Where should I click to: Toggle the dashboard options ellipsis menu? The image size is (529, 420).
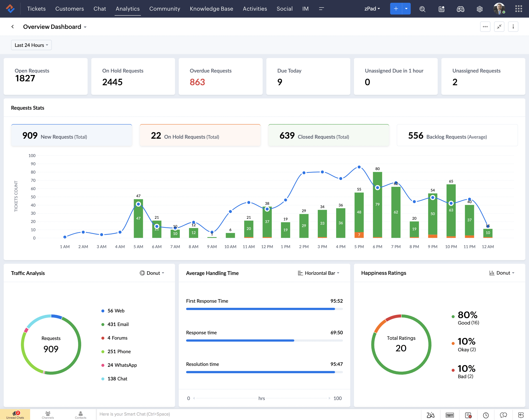[x=485, y=27]
